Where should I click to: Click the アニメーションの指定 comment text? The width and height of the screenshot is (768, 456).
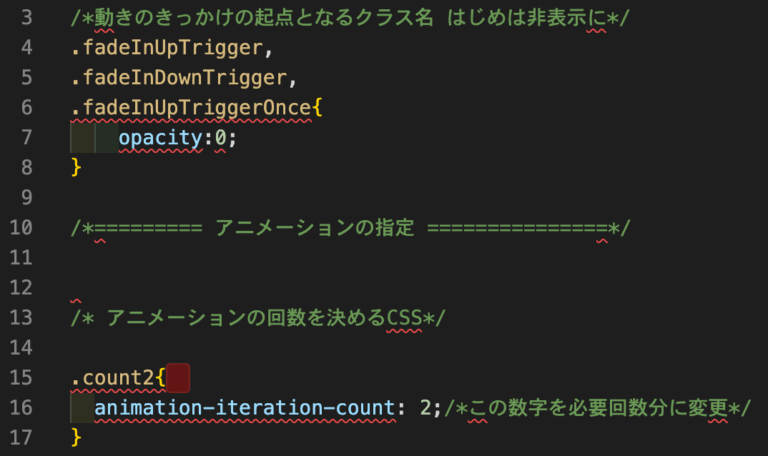click(x=314, y=228)
